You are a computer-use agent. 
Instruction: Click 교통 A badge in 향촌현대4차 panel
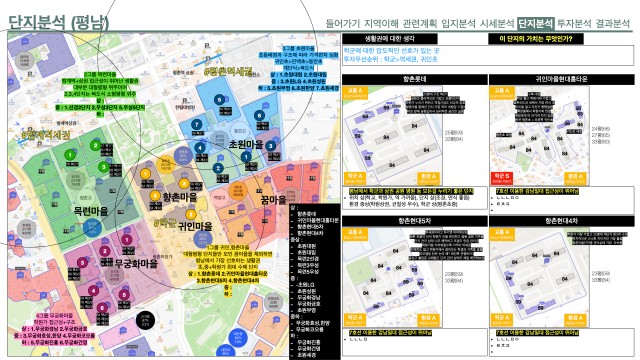502,234
